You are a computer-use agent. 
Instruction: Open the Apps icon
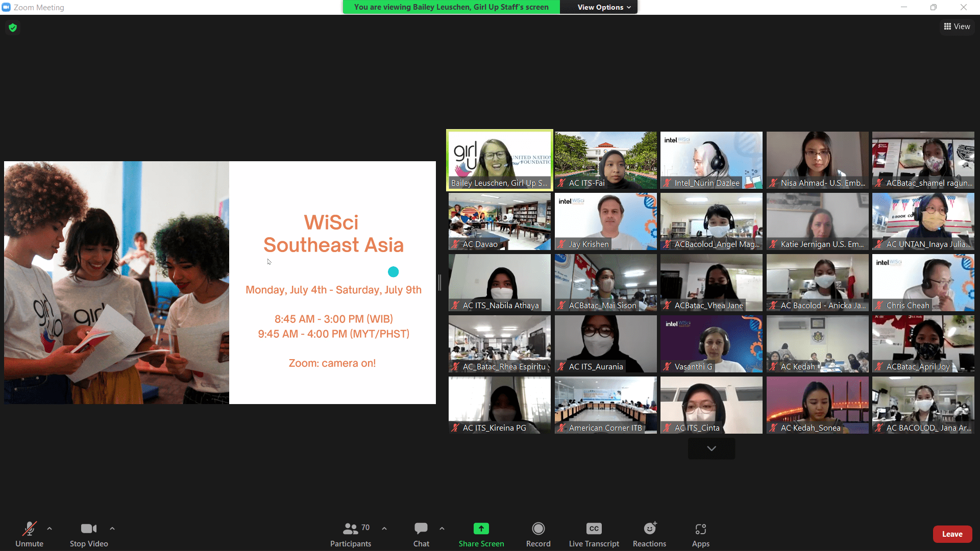(700, 529)
